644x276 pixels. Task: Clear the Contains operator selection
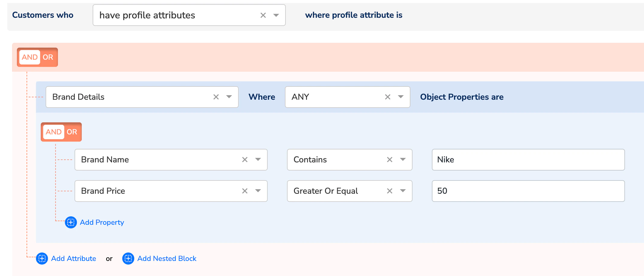[390, 160]
